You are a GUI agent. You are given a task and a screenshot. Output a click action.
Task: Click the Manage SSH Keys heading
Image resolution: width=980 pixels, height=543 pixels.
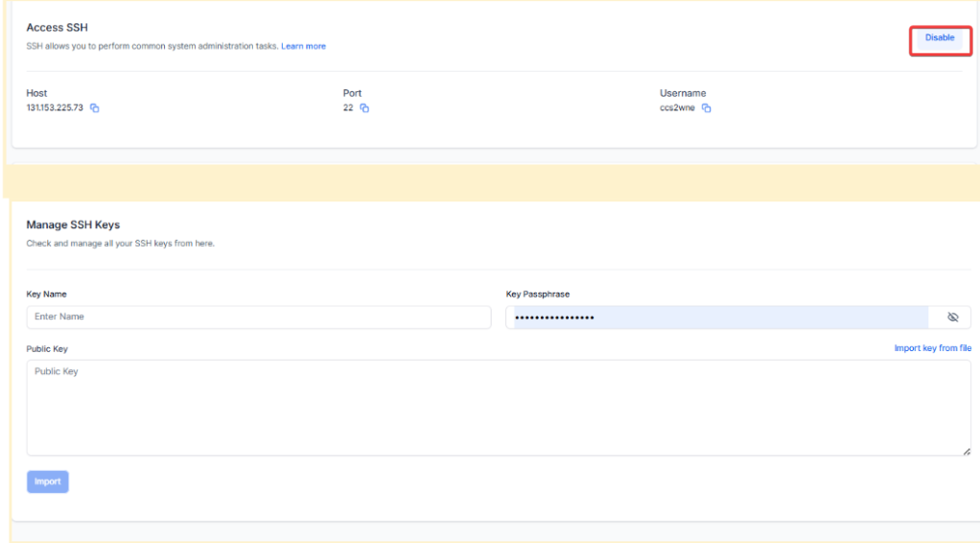73,225
